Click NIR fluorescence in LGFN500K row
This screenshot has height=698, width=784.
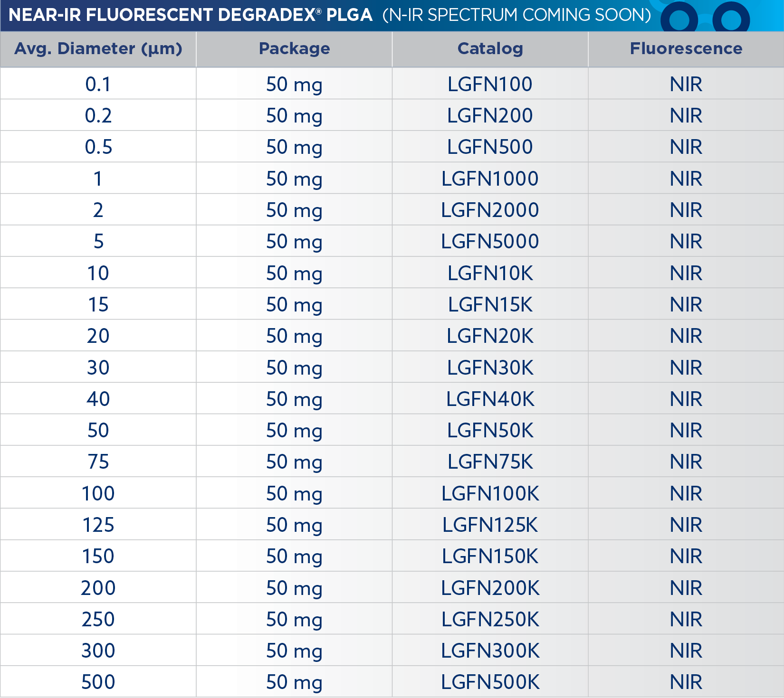pos(686,682)
